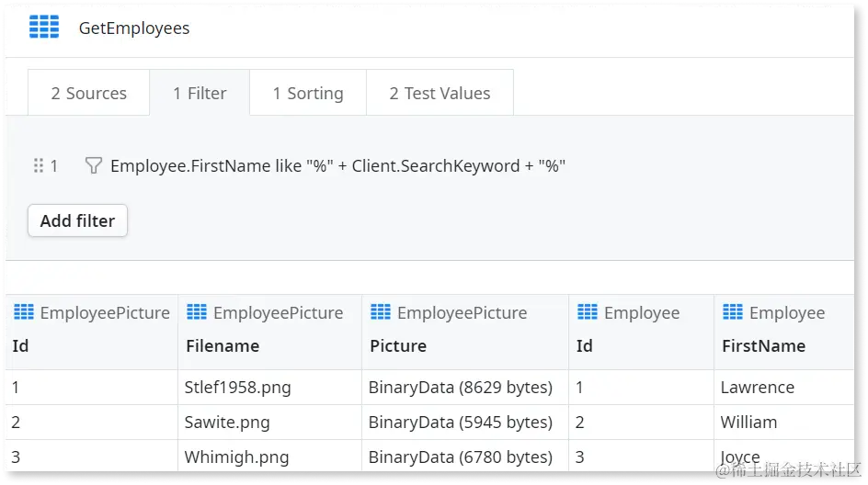Select the BinaryData (6780 bytes) cell

(465, 457)
